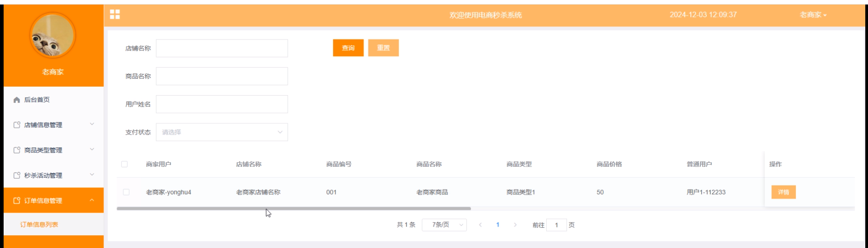Click the 商品价格 column header
This screenshot has width=868, height=248.
pyautogui.click(x=609, y=164)
